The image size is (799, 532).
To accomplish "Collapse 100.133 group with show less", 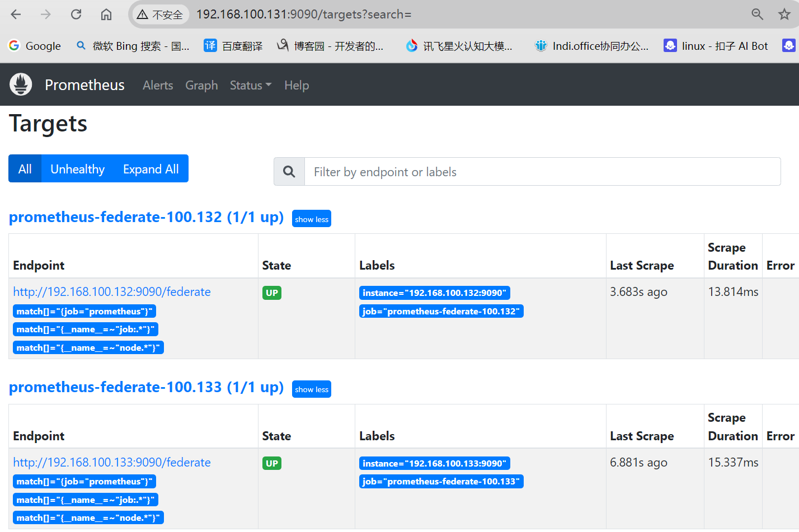I will pyautogui.click(x=312, y=389).
